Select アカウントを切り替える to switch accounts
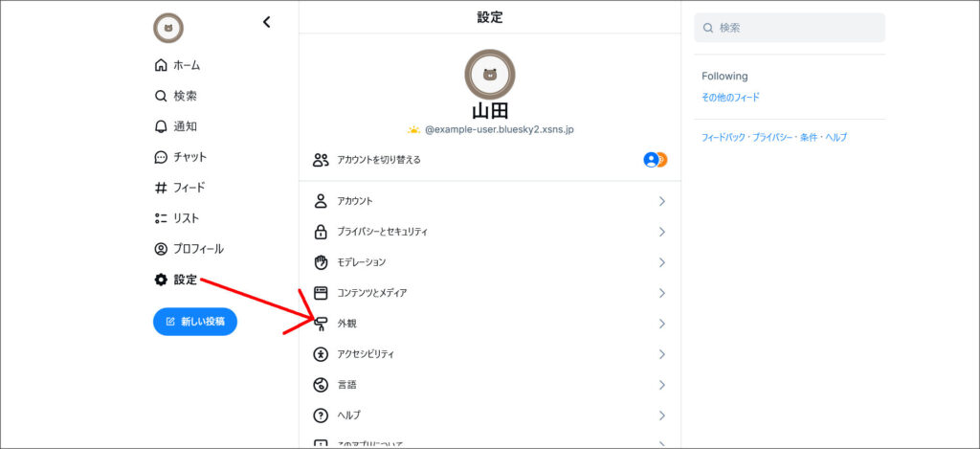 pos(379,160)
